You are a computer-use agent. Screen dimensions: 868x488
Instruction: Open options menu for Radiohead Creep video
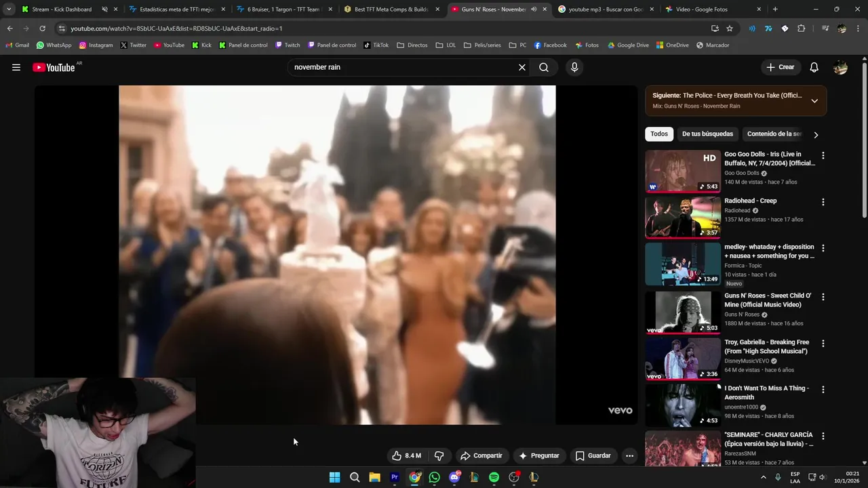point(823,202)
